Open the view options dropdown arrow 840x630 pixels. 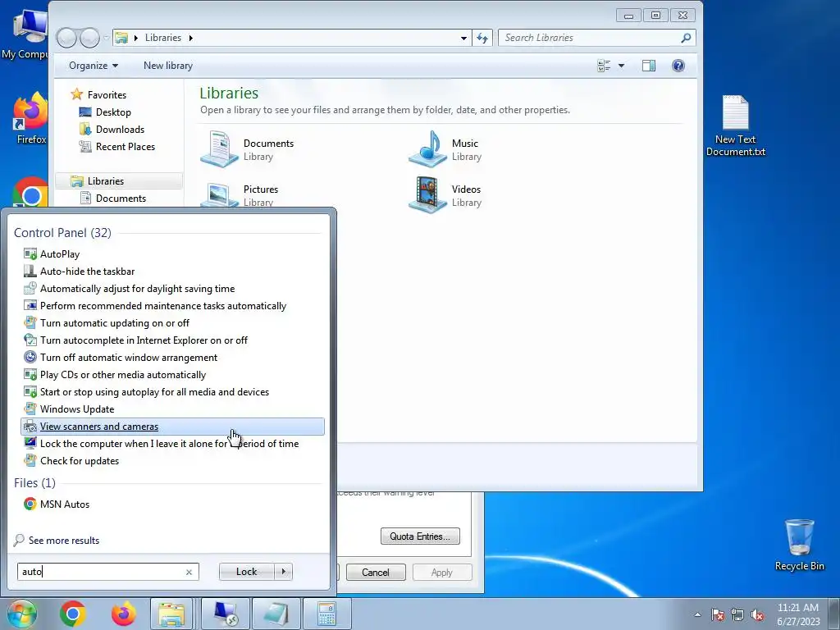click(622, 66)
